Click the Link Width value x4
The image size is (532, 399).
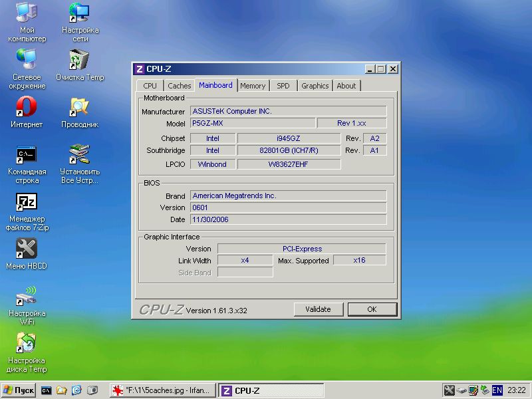(245, 260)
